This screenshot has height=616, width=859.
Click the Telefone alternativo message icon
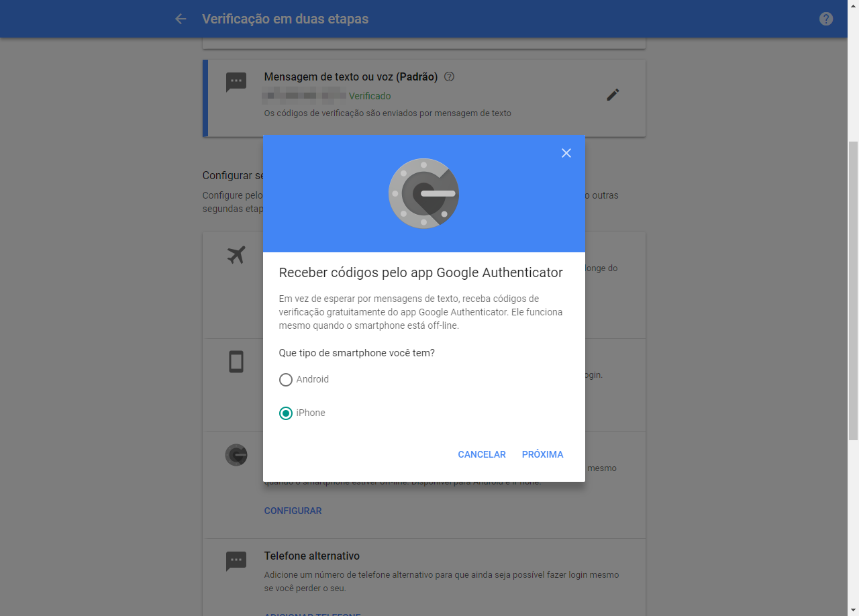236,561
